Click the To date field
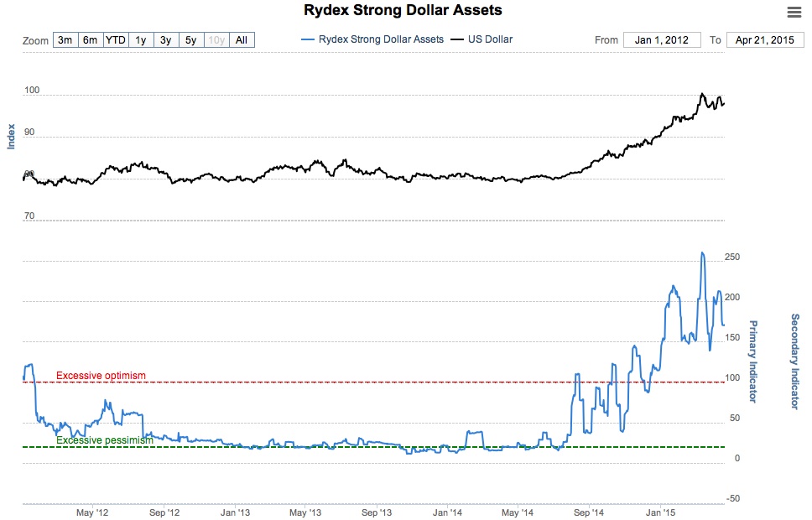The image size is (812, 520). 764,39
